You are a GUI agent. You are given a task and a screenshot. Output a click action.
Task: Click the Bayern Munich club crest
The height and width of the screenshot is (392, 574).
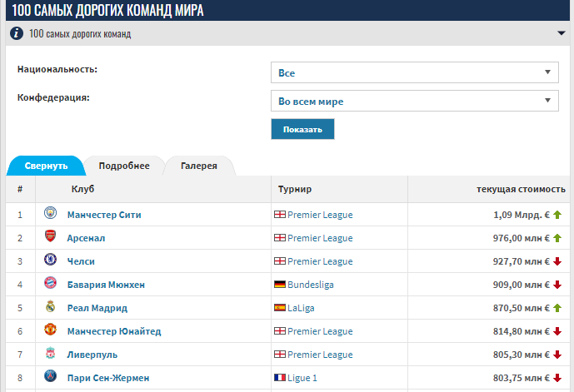50,283
